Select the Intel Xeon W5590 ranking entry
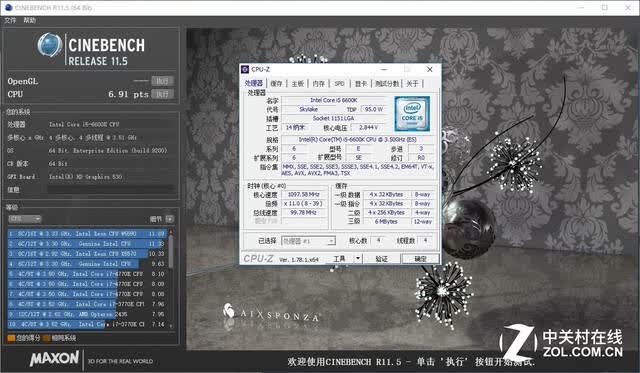 [87, 234]
